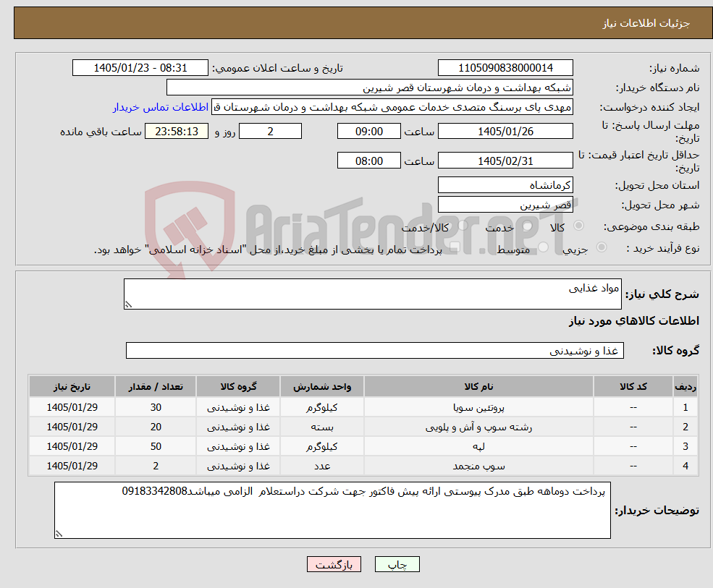
Task: Click the date 1405/01/29 in لپه row
Action: [72, 447]
